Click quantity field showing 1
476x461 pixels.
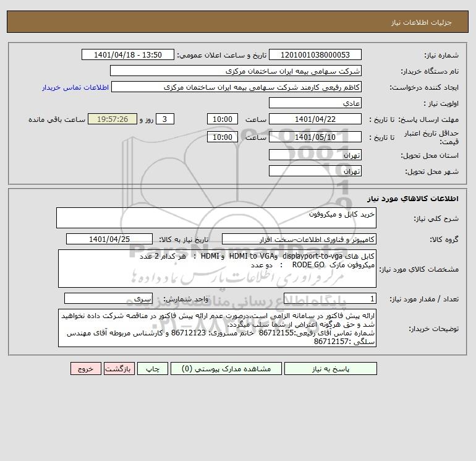[x=330, y=299]
